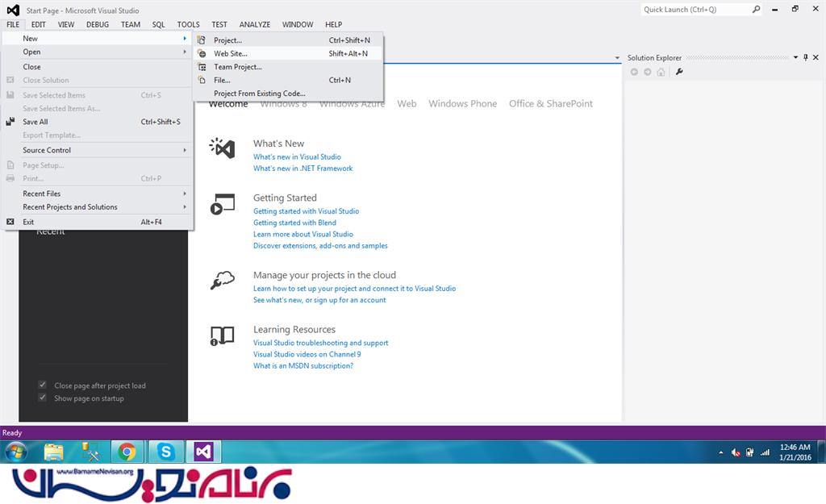Select 'Web Site...' from the New submenu
Image resolution: width=826 pixels, height=504 pixels.
coord(231,54)
